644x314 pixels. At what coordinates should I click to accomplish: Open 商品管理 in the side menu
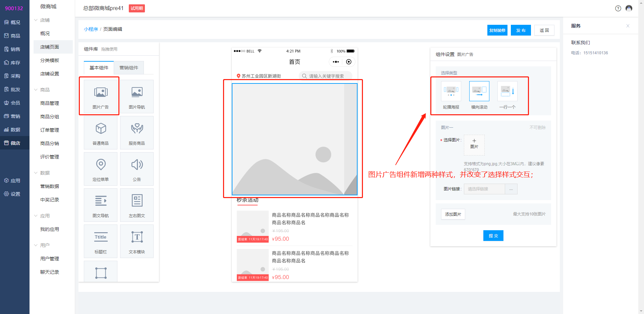pyautogui.click(x=50, y=103)
